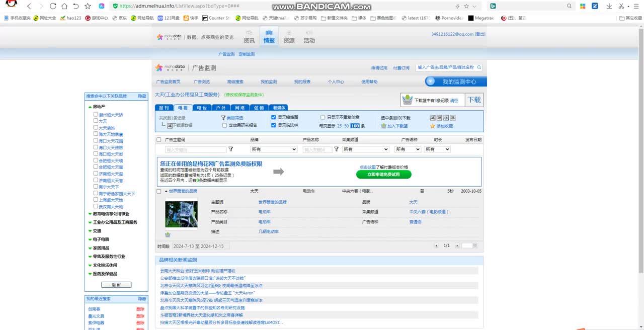The width and height of the screenshot is (644, 330).
Task: Check the 含效果研究报告 checkbox
Action: [x=224, y=125]
